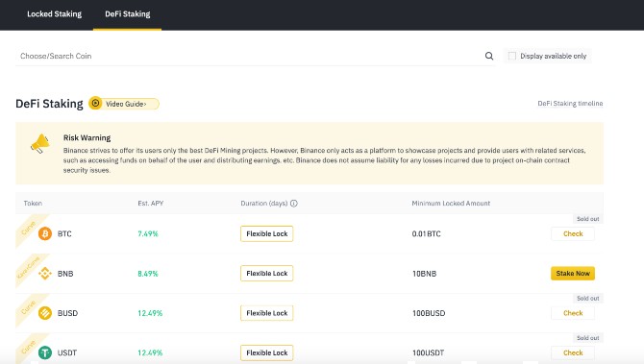
Task: Click the Sold out tag on BTC row
Action: click(x=587, y=219)
